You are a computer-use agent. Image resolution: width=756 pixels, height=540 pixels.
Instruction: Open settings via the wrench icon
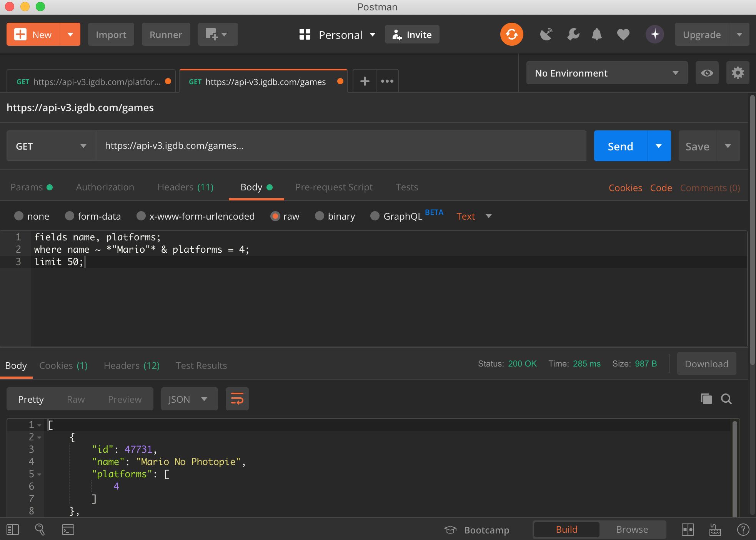tap(573, 35)
